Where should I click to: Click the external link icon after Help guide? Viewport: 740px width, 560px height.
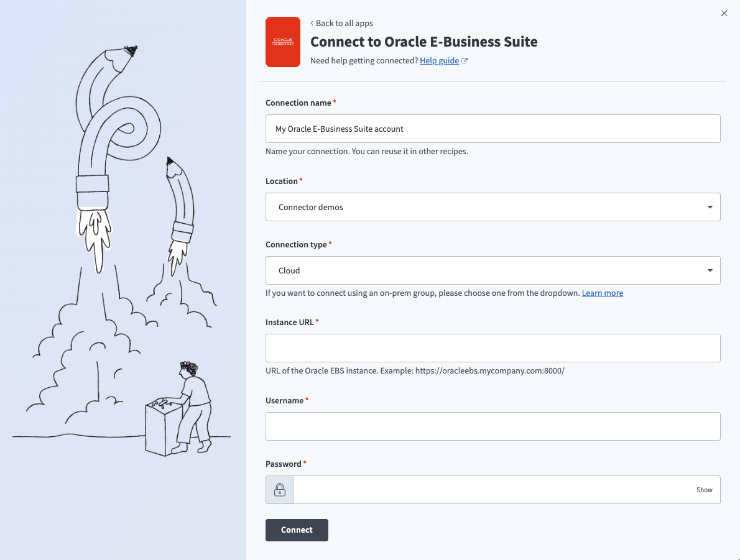(465, 61)
